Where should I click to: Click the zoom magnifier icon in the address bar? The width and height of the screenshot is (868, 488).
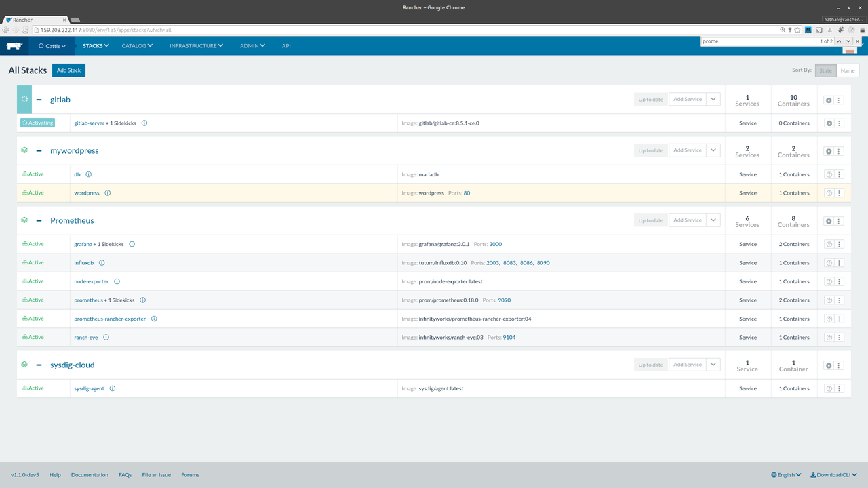(x=783, y=30)
